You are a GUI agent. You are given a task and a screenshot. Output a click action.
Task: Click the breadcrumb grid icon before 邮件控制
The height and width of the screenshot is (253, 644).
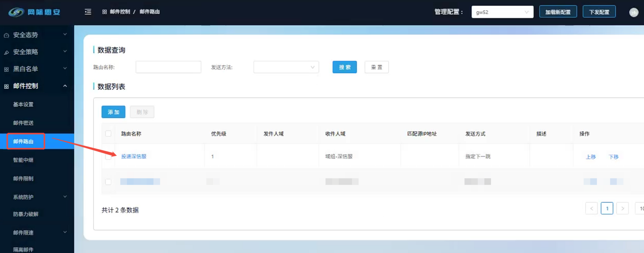coord(105,12)
